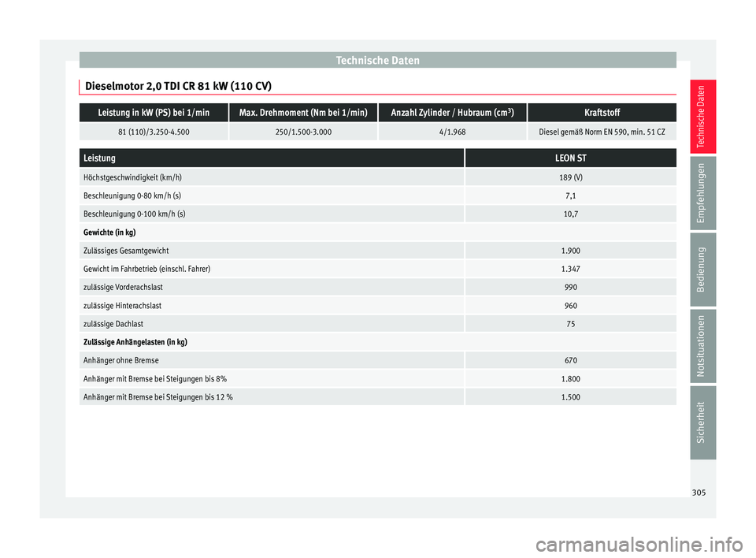The image size is (756, 558).
Task: Click the Kraftstoff column header
Action: 602,113
